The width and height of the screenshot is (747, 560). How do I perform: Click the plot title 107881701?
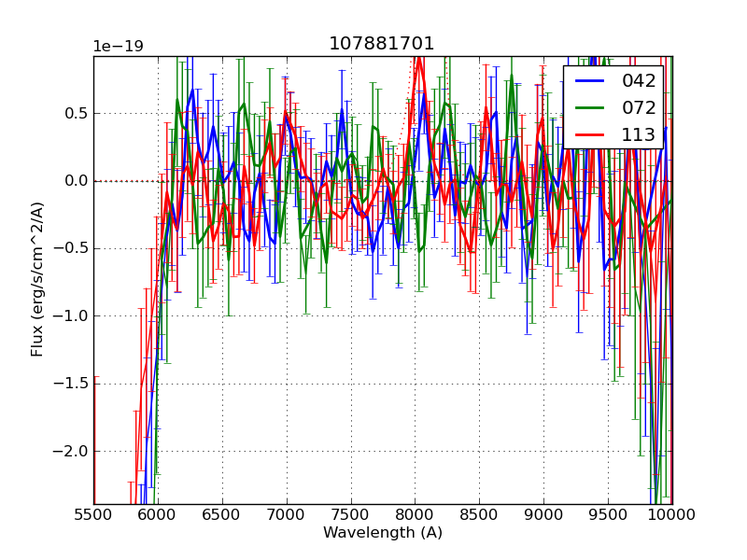pos(382,44)
